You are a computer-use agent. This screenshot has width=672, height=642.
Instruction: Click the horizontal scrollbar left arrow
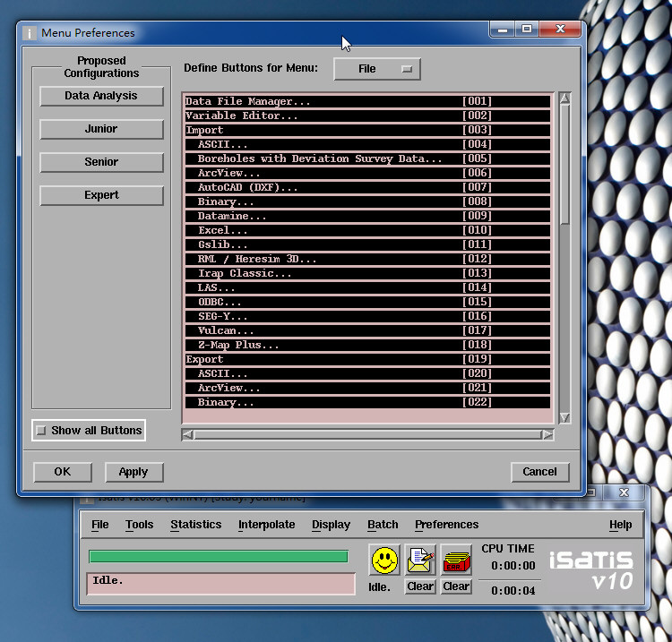point(187,434)
